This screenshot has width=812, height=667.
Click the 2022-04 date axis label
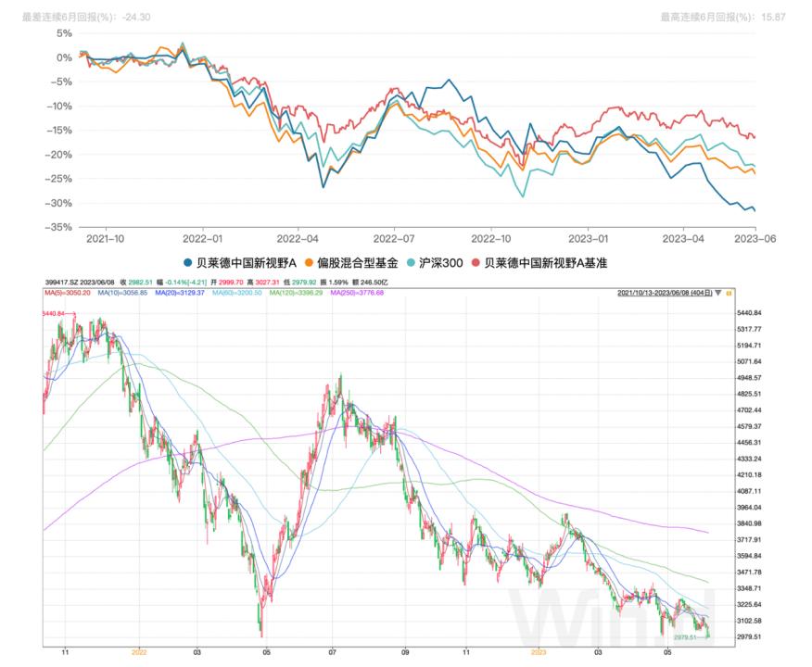tap(298, 239)
